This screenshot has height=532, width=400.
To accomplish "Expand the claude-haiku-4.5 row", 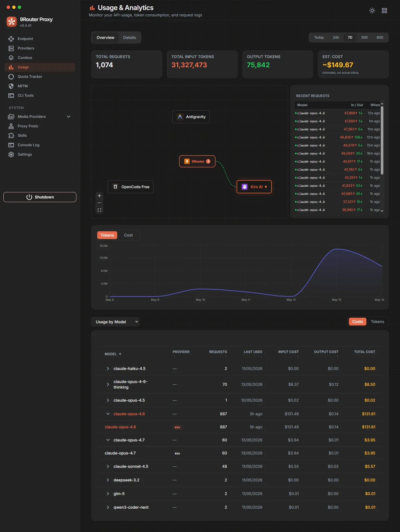I will coord(108,369).
